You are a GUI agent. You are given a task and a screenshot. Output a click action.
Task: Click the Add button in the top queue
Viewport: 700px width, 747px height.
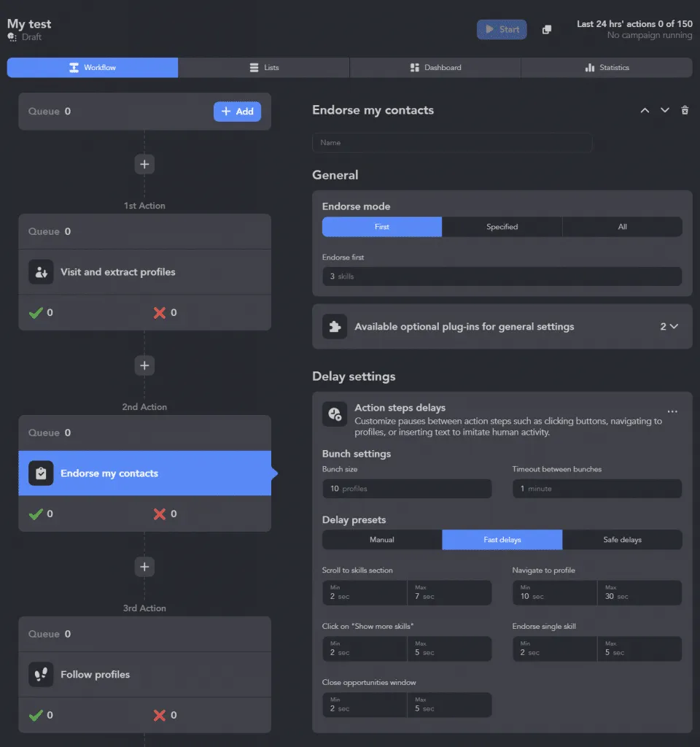click(237, 112)
